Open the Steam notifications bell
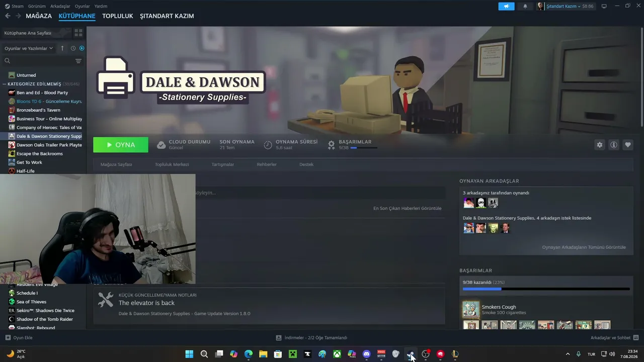 pyautogui.click(x=525, y=7)
